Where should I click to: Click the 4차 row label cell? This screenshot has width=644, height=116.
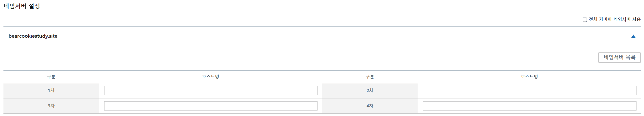pos(370,106)
